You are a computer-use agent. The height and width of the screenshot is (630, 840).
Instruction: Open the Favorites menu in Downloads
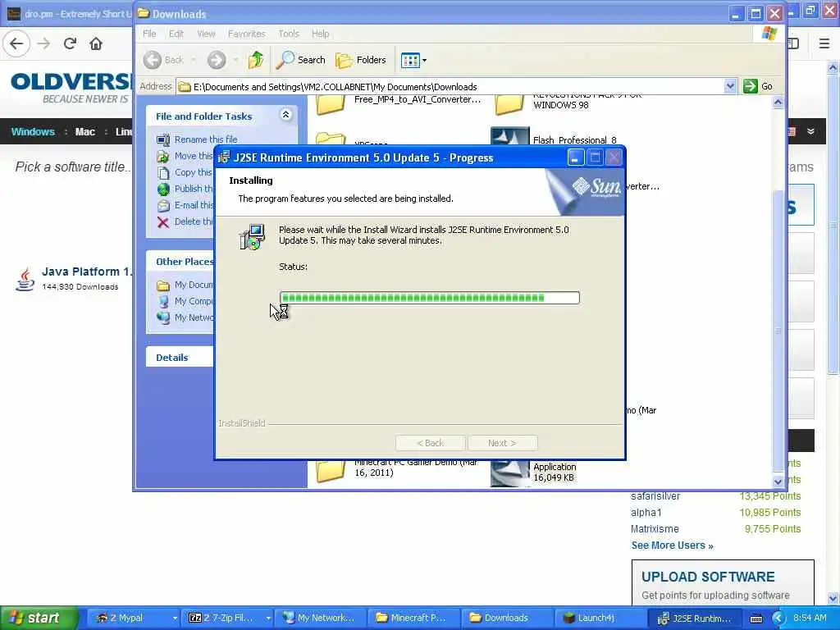246,34
